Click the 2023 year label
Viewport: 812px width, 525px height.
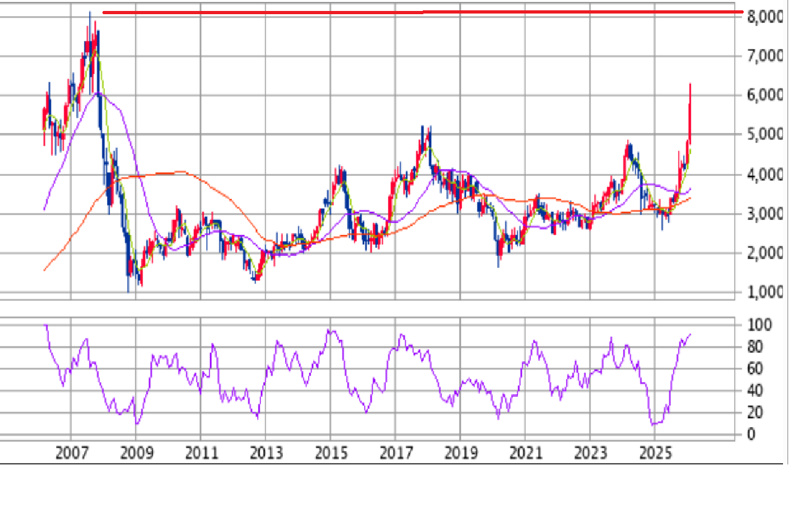pyautogui.click(x=590, y=453)
